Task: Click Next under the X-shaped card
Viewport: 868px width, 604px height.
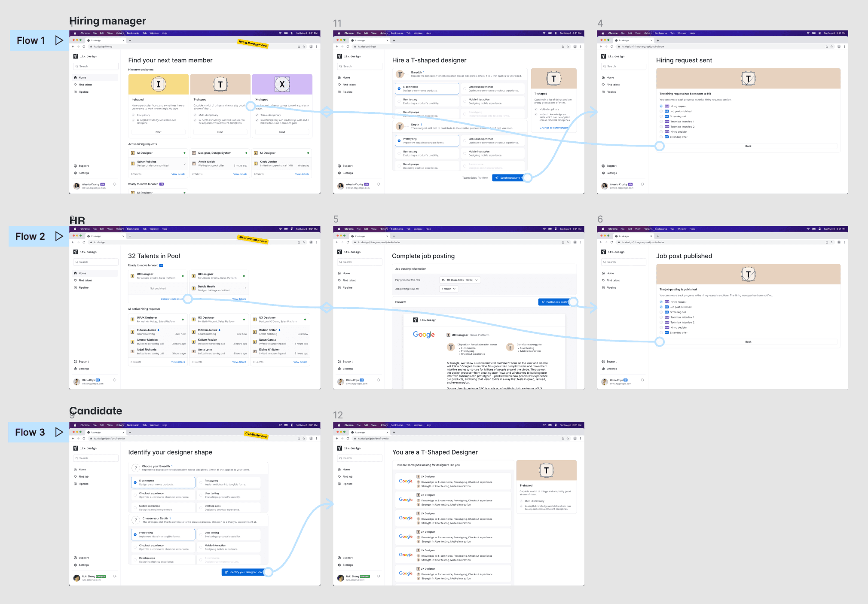Action: [282, 132]
